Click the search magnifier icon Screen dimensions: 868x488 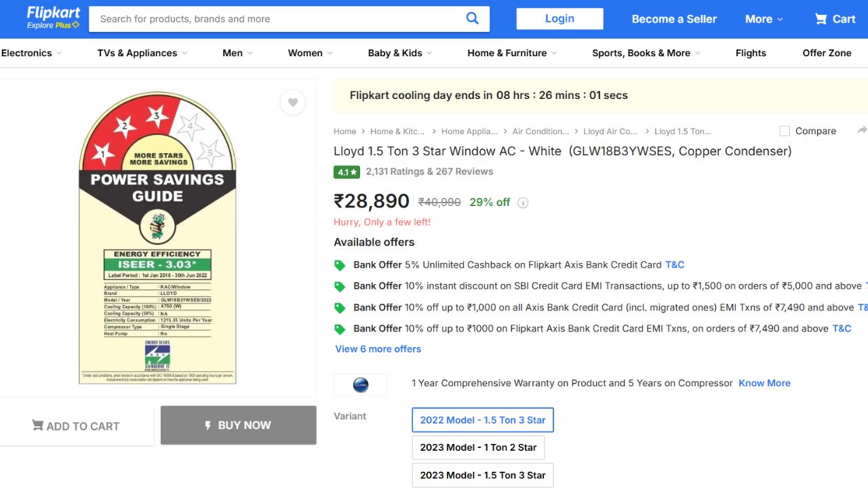[473, 18]
